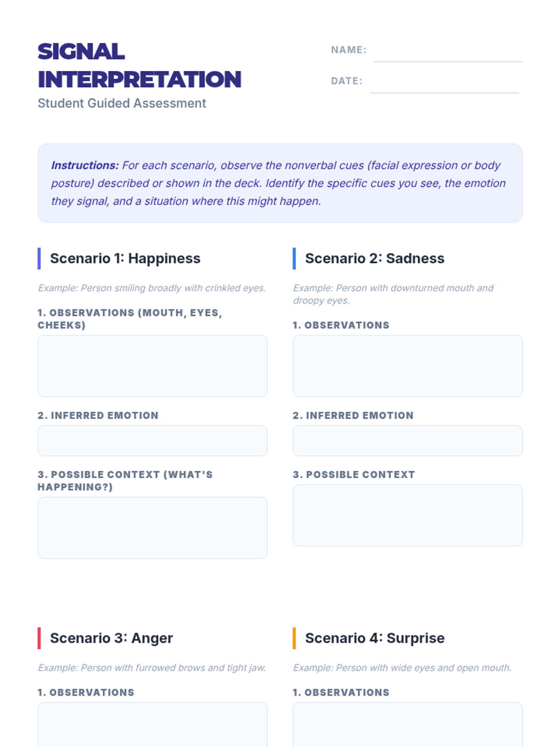Click the Signal Interpretation title

tap(139, 65)
